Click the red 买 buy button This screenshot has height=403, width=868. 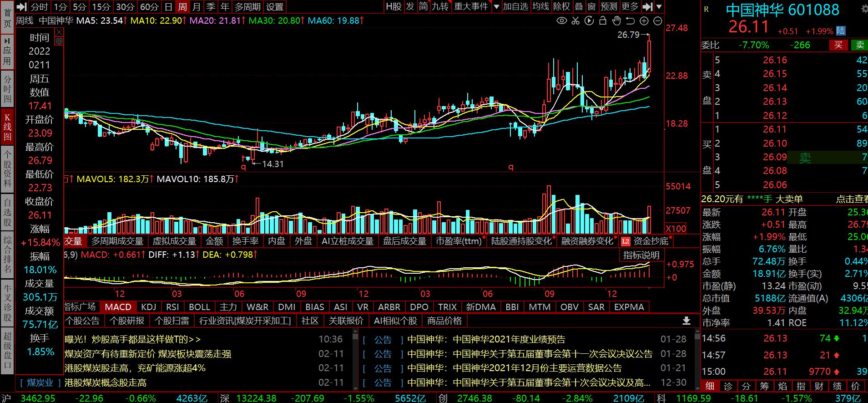click(838, 45)
